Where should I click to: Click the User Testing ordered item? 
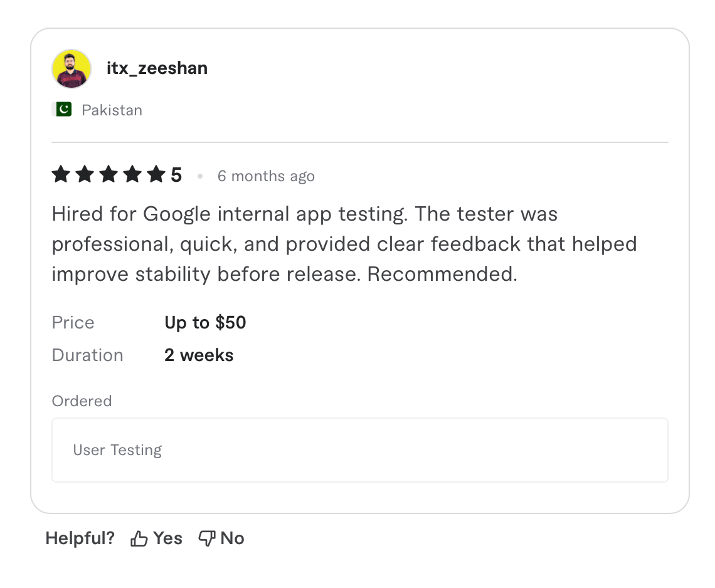point(117,449)
